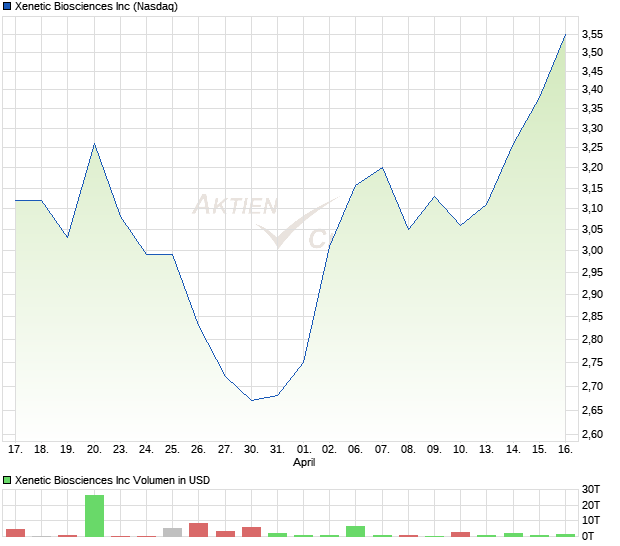Image resolution: width=620 pixels, height=546 pixels.
Task: Click the 23. date label
Action: pos(120,450)
